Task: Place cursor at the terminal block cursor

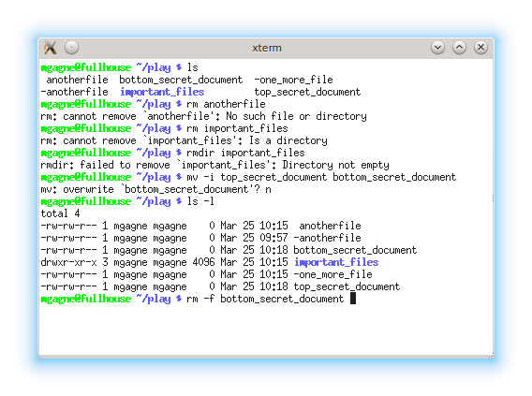Action: click(x=353, y=299)
